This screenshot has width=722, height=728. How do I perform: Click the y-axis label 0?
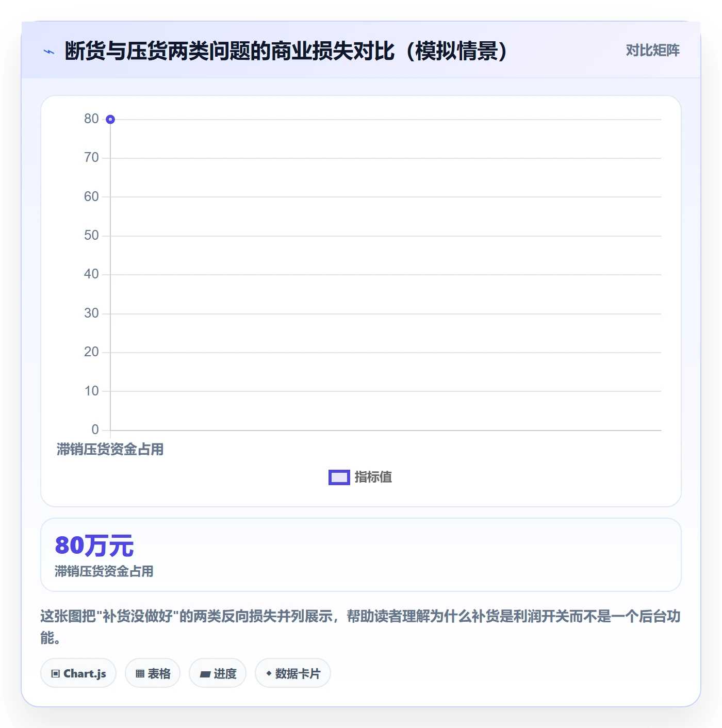tap(95, 430)
